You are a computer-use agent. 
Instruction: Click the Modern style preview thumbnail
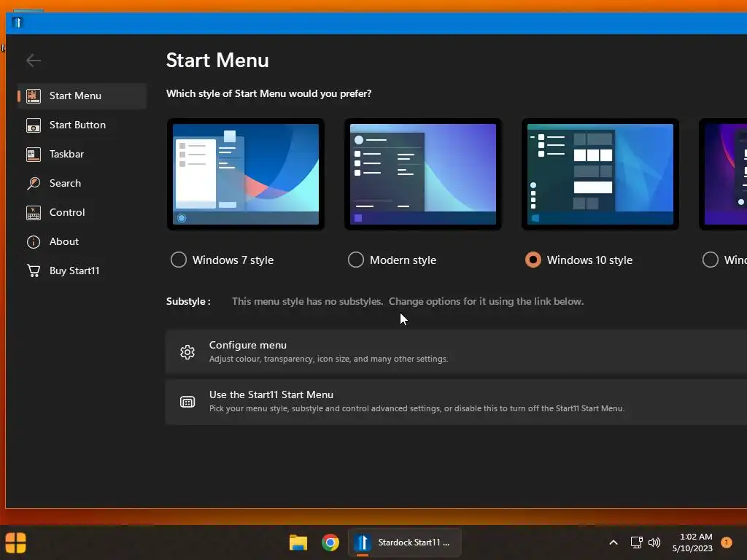click(423, 174)
